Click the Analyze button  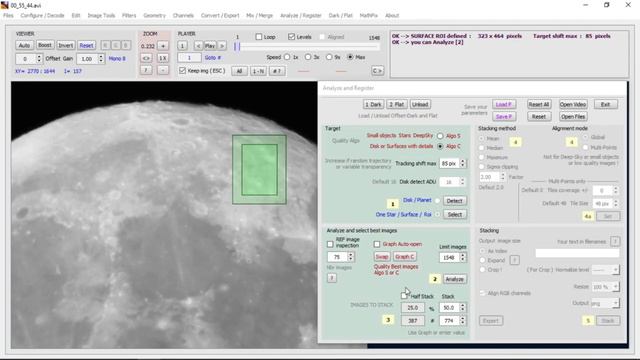pos(454,279)
